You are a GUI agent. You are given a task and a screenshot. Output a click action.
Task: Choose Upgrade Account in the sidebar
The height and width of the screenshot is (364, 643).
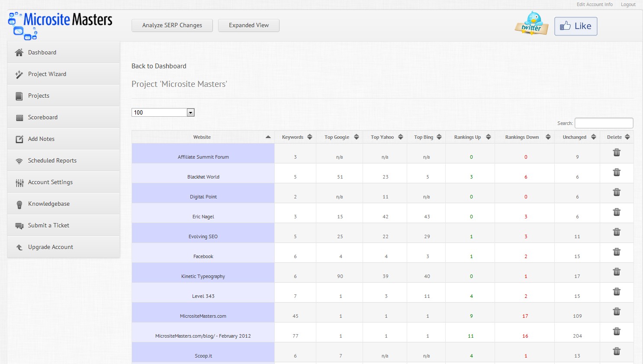pos(64,247)
